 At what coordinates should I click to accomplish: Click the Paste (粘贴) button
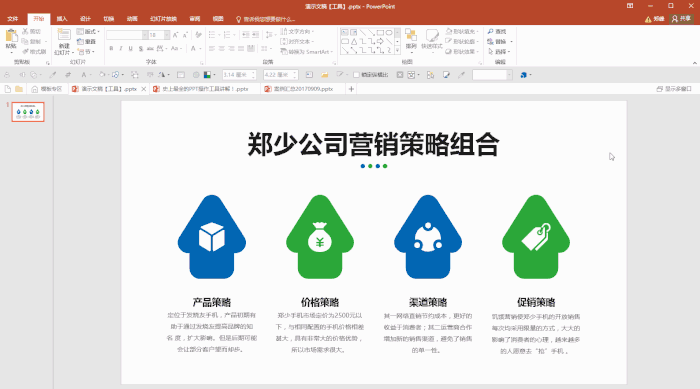click(11, 40)
